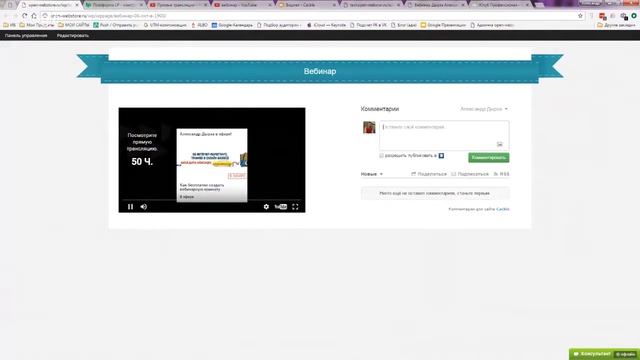Click into the comment text field

[444, 135]
